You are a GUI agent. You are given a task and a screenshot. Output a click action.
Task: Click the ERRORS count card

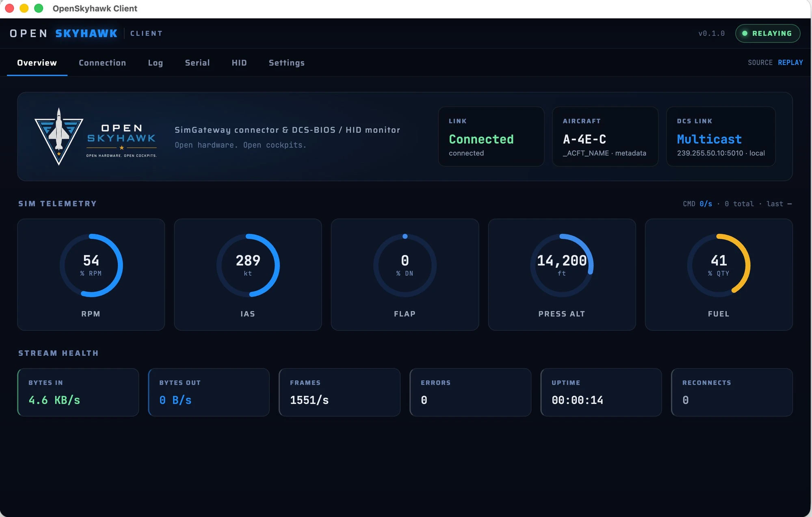click(x=470, y=392)
